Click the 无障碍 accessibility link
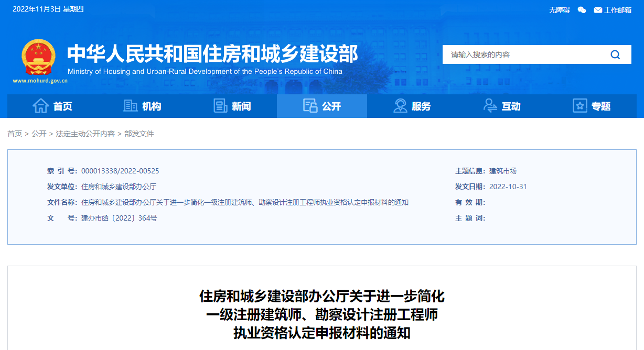This screenshot has height=350, width=644. (x=559, y=10)
